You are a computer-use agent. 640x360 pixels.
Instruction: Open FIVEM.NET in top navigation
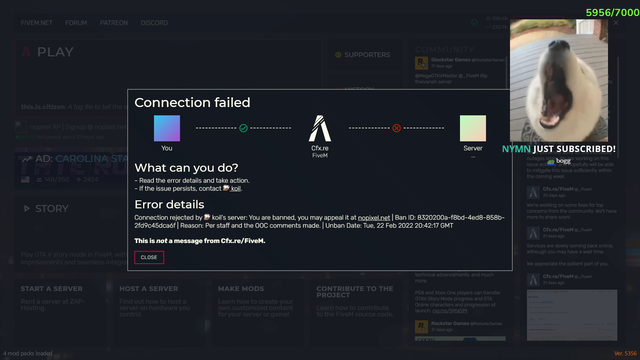coord(36,23)
